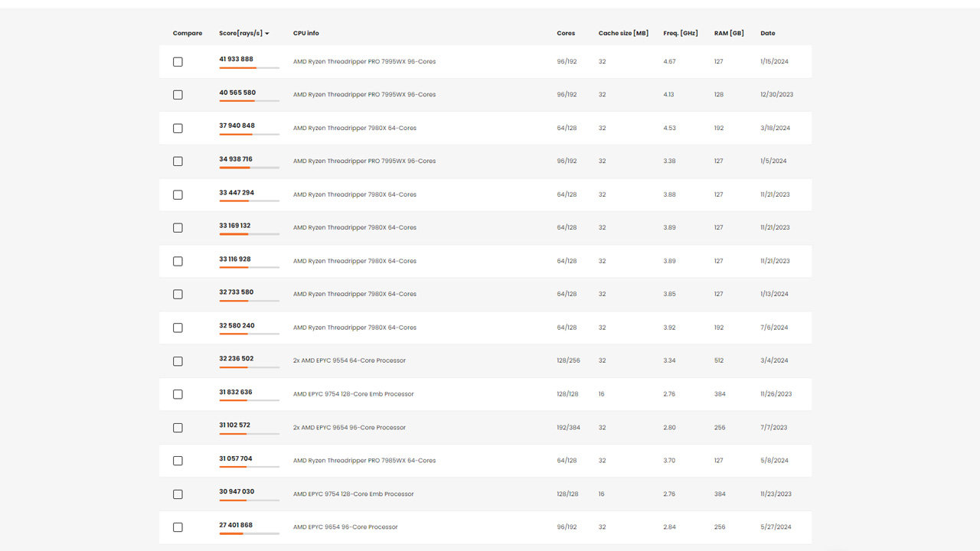Sort by Cores column header

[x=566, y=34]
